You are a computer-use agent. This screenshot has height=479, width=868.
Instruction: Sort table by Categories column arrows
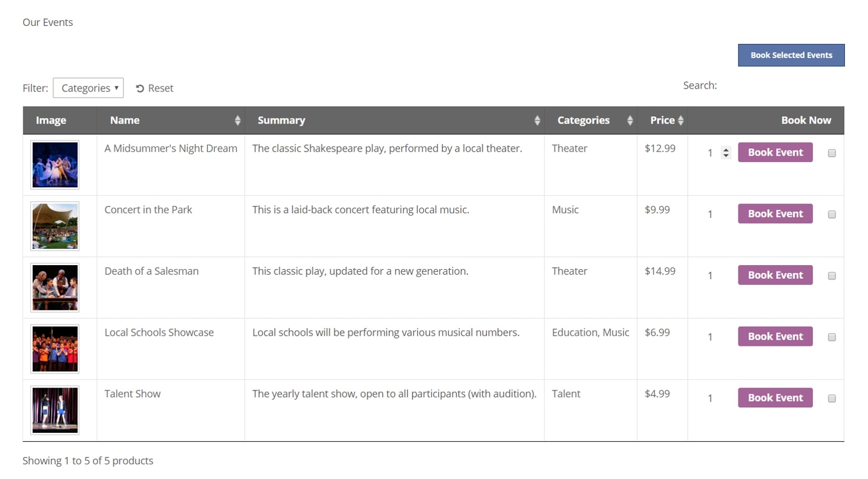click(x=630, y=120)
